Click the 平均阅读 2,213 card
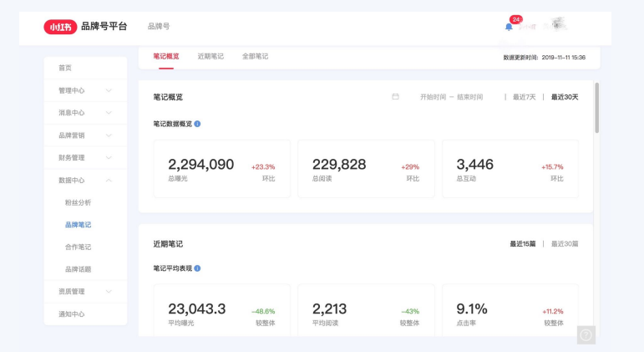644x352 pixels. pos(366,310)
